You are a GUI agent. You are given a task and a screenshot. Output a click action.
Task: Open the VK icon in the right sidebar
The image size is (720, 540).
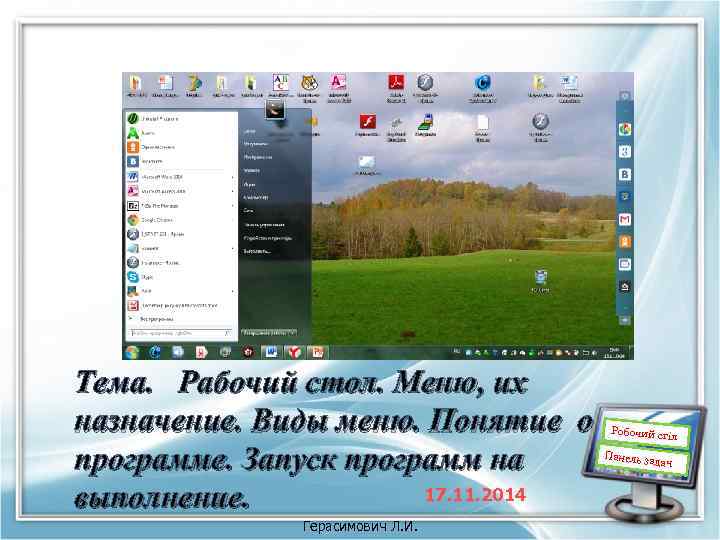[x=624, y=174]
